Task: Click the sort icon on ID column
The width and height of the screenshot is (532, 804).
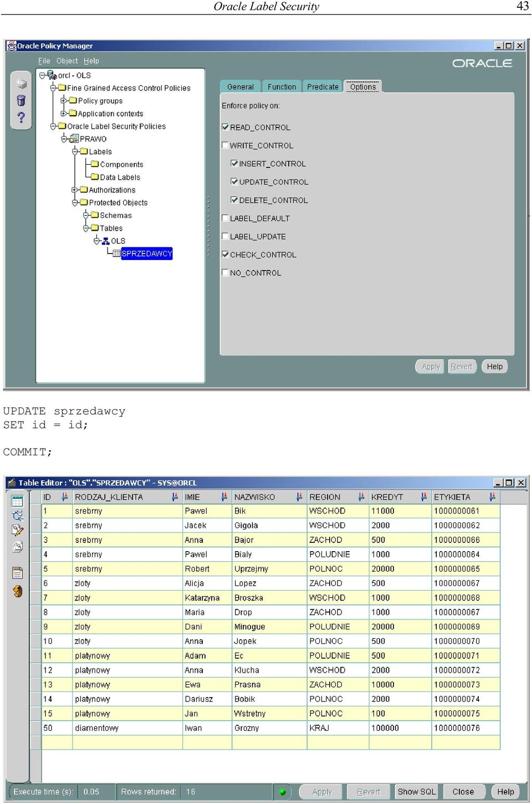Action: pos(65,497)
